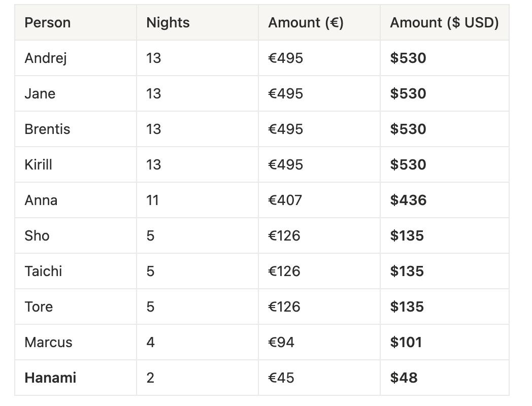Select the Nights column header

coord(168,23)
